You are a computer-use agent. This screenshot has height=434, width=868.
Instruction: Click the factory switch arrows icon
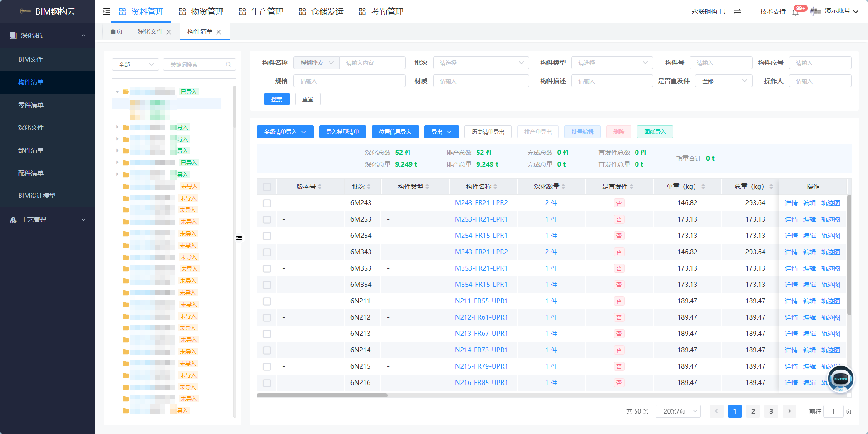(x=737, y=11)
